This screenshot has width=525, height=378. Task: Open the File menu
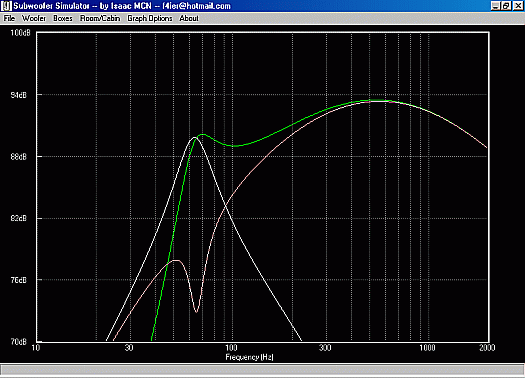[9, 18]
